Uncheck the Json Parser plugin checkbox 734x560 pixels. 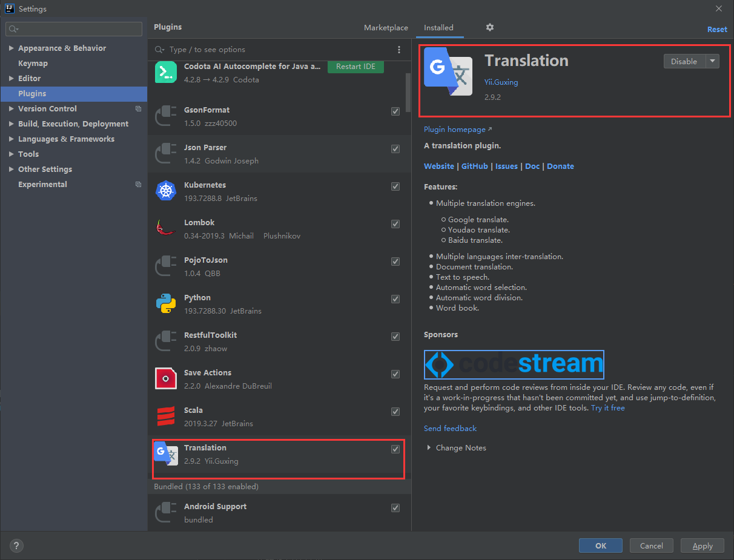coord(395,149)
